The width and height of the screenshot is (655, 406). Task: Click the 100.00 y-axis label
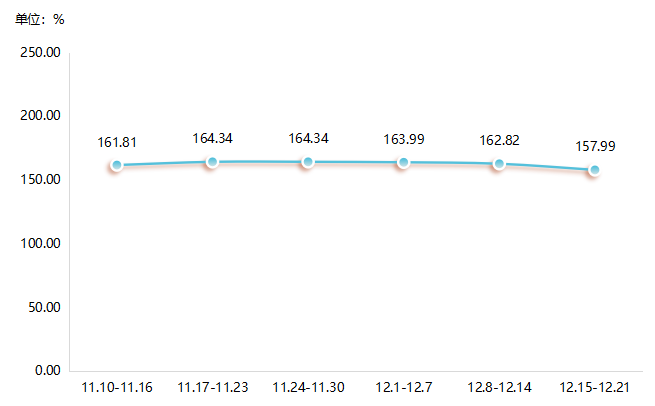coord(41,243)
